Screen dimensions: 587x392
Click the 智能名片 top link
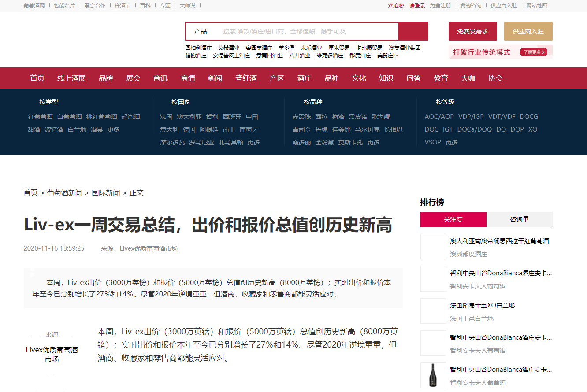click(x=64, y=6)
